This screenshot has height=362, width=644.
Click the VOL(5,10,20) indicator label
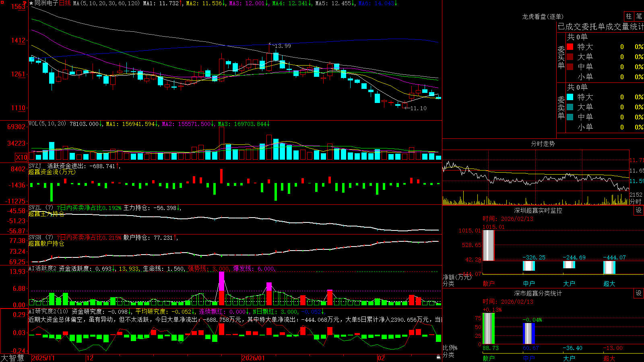47,124
